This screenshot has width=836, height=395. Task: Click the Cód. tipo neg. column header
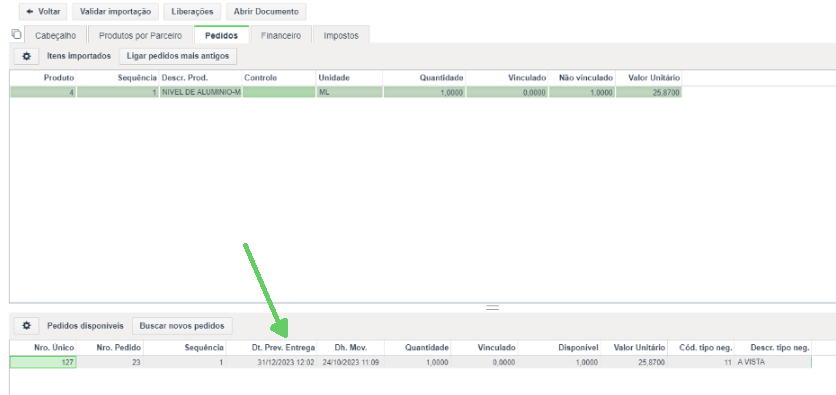coord(701,348)
